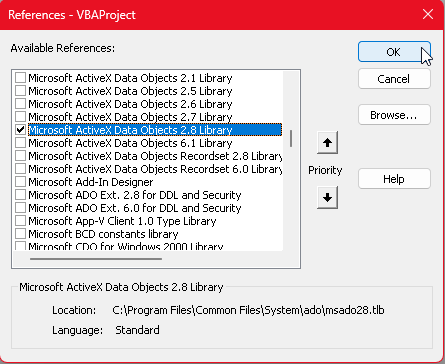Check Microsoft CDO for Windows 2000 Library
Viewport: 445px width, 364px height.
21,246
